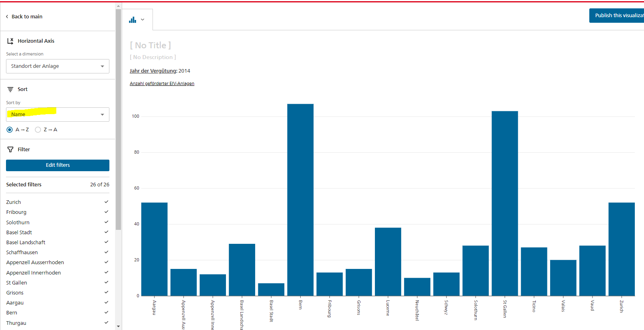644x330 pixels.
Task: Toggle the Fribourg filter checkmark
Action: (x=106, y=212)
